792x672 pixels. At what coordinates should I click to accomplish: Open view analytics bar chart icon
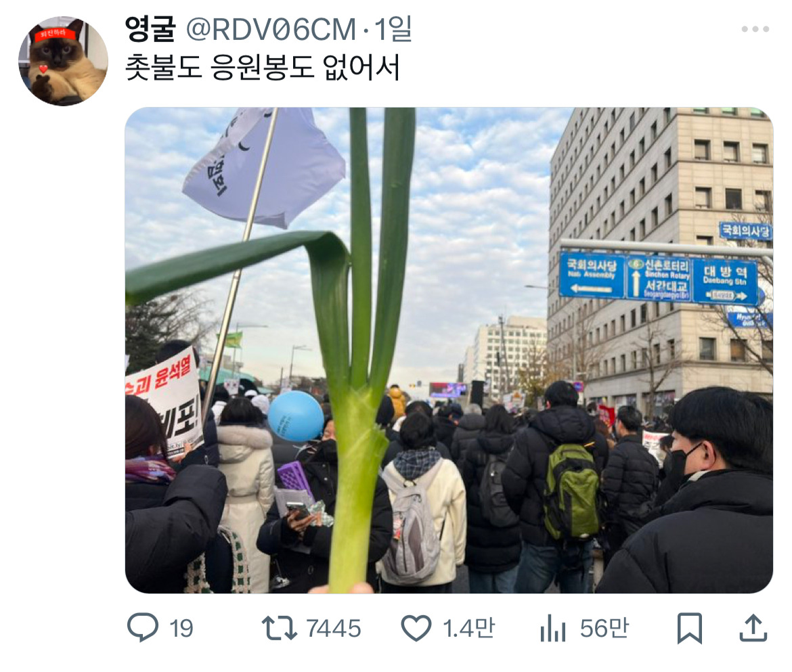tap(552, 629)
